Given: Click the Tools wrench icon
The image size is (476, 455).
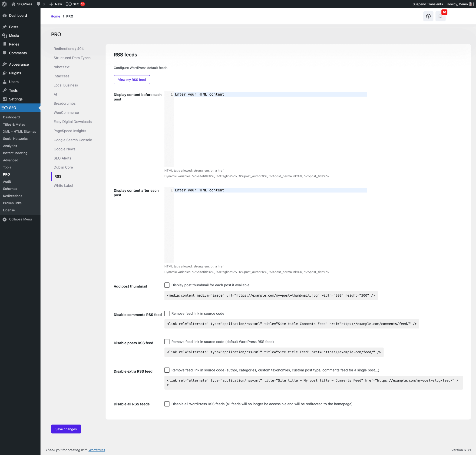Looking at the screenshot, I should (x=5, y=90).
